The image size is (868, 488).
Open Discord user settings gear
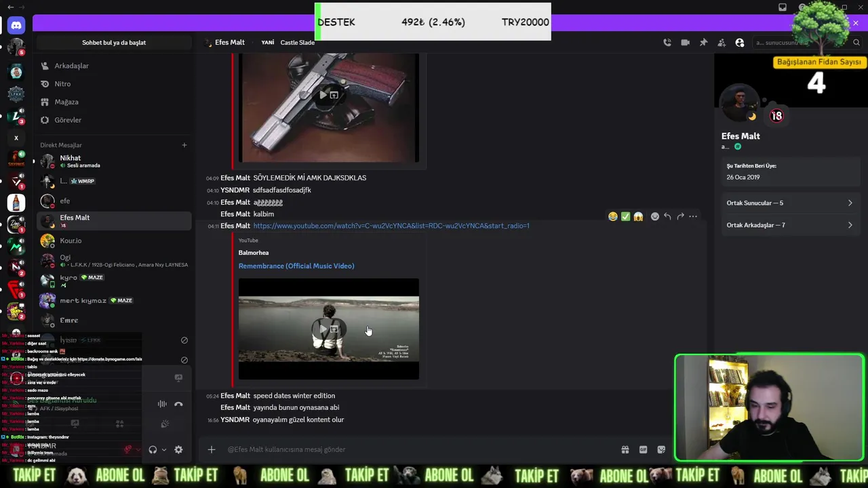click(x=178, y=449)
